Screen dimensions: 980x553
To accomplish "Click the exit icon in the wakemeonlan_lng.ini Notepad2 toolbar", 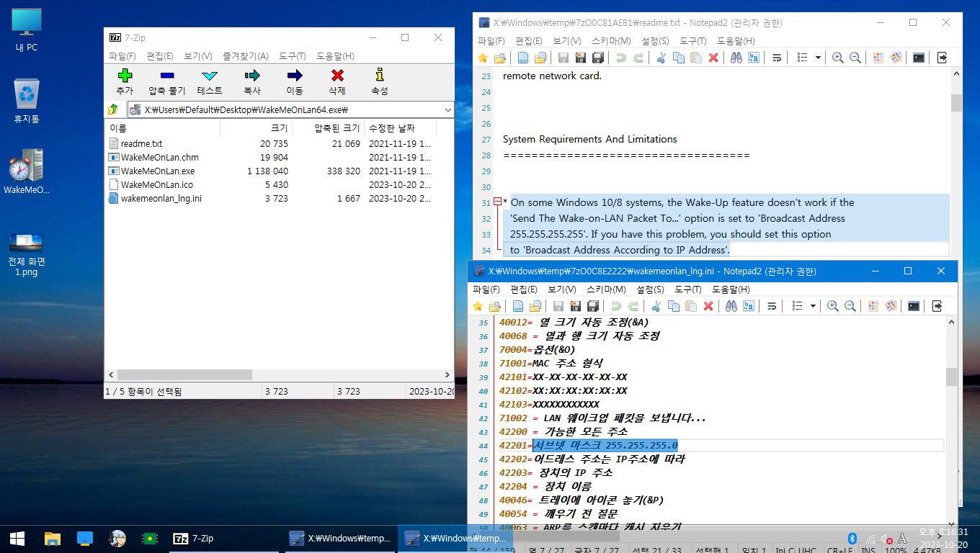I will click(937, 306).
